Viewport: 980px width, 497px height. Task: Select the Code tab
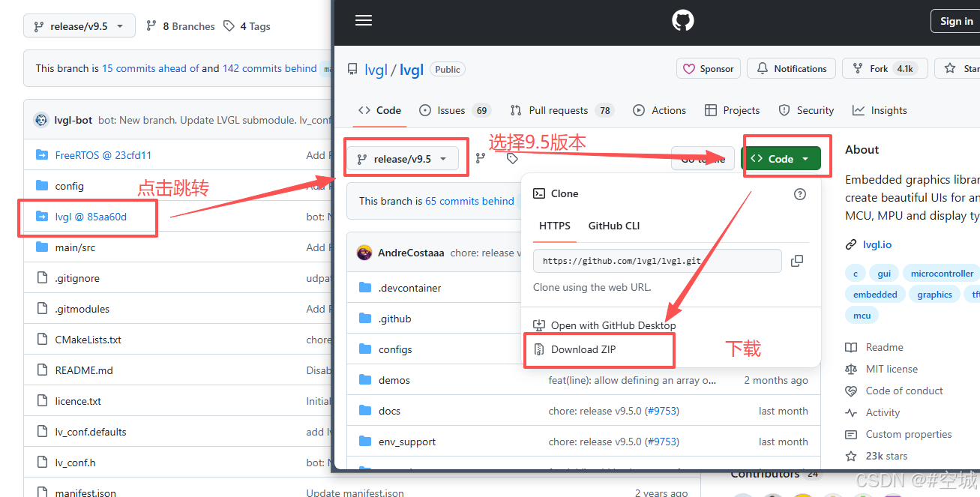pyautogui.click(x=379, y=110)
